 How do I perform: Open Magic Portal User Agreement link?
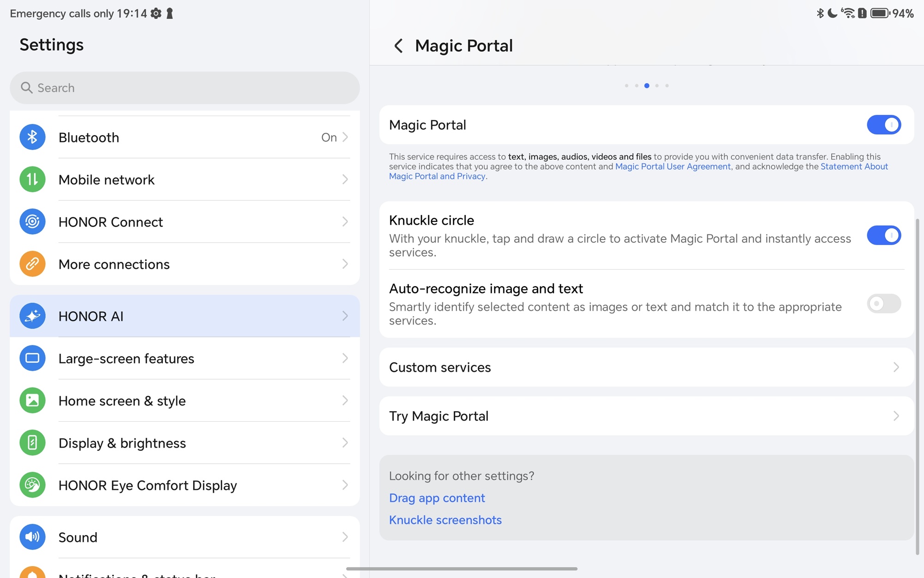pos(673,166)
